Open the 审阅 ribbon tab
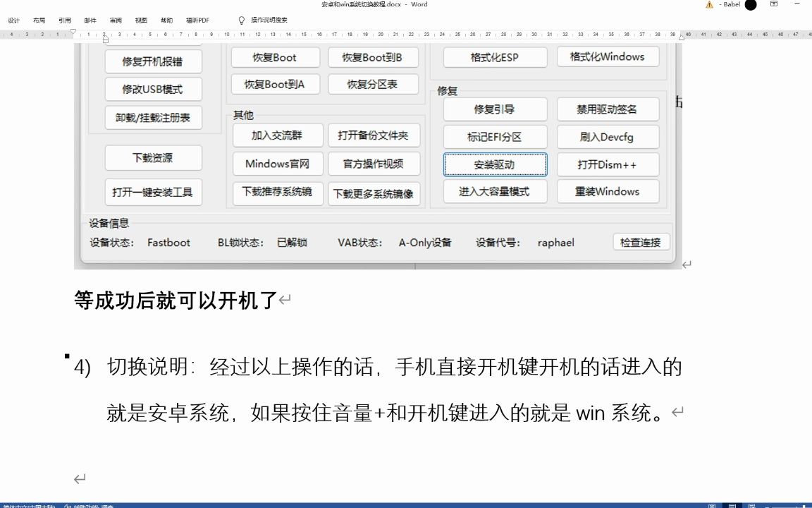Viewport: 812px width, 508px height. [115, 20]
